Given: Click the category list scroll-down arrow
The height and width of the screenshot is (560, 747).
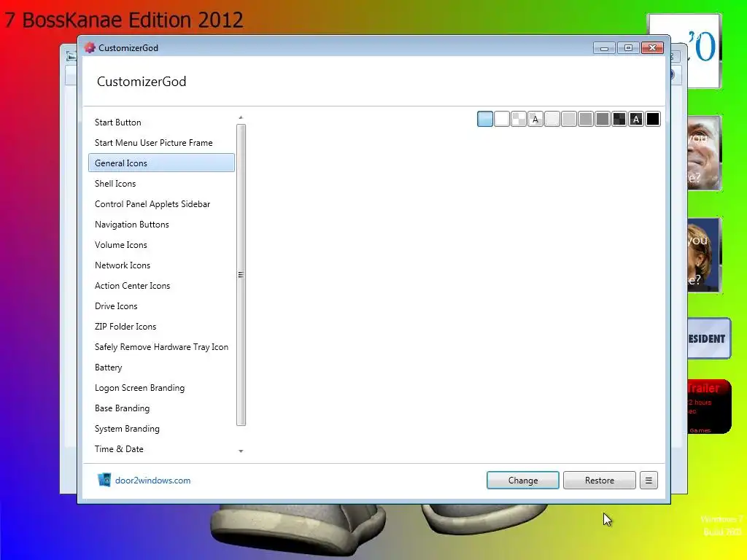Looking at the screenshot, I should pyautogui.click(x=241, y=451).
